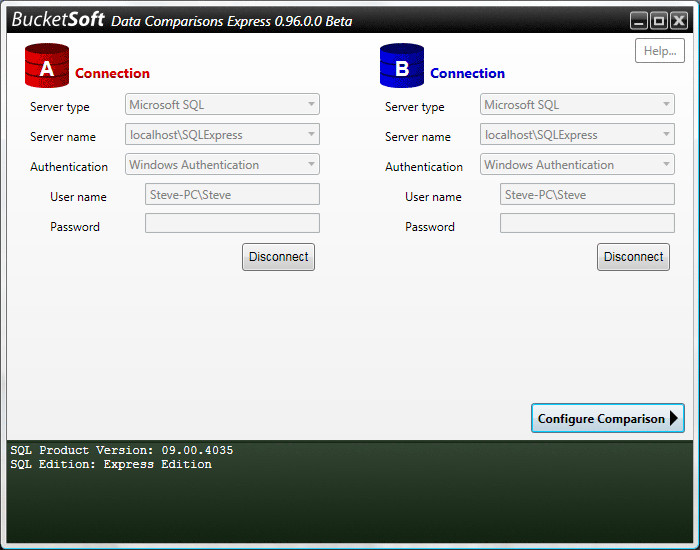Minimize the Data Comparisons Express window
Screen dimensions: 700x550
639,21
